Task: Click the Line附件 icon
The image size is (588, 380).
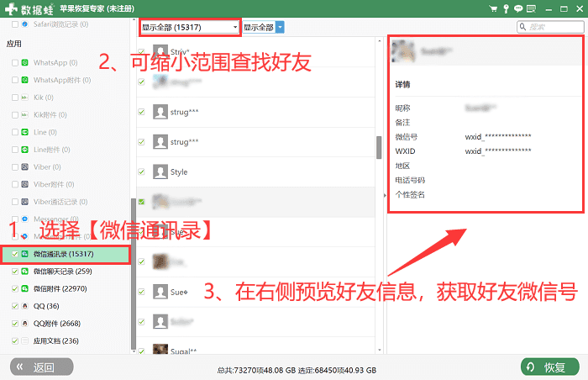Action: point(24,150)
